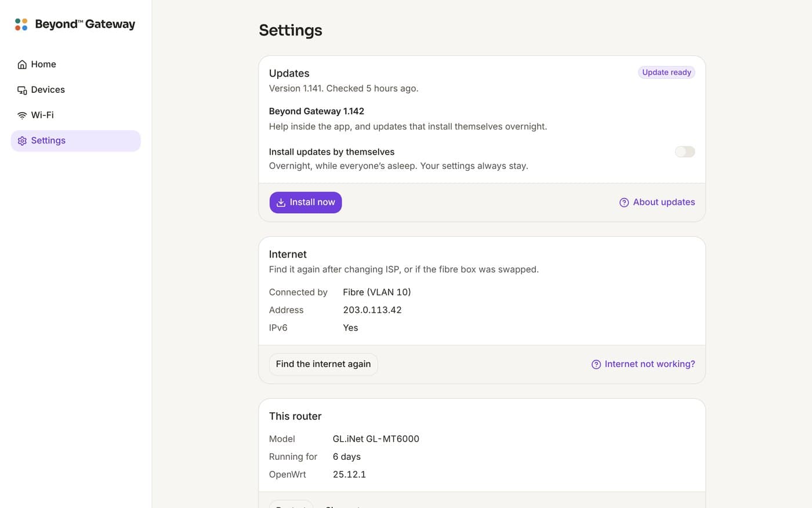Click the 6 days uptime value
This screenshot has height=508, width=812.
pos(347,457)
